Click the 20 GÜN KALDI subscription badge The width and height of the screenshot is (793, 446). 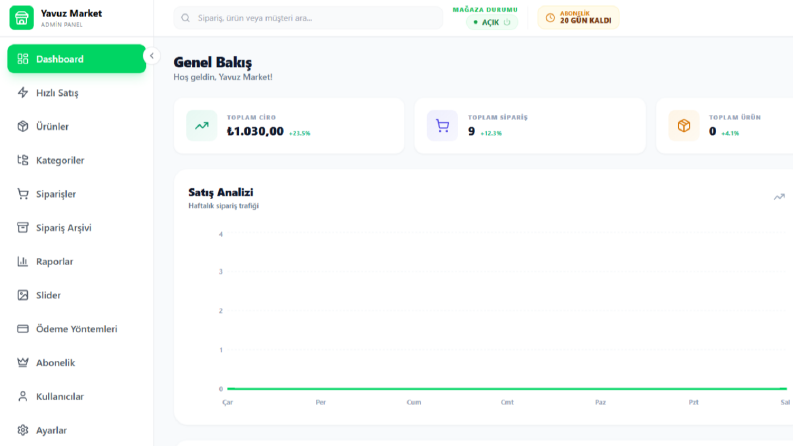[x=578, y=18]
